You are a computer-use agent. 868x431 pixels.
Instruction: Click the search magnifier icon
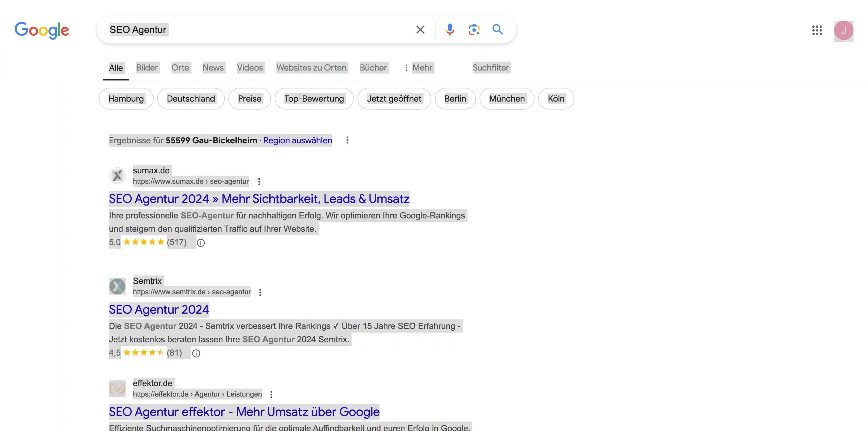[497, 30]
